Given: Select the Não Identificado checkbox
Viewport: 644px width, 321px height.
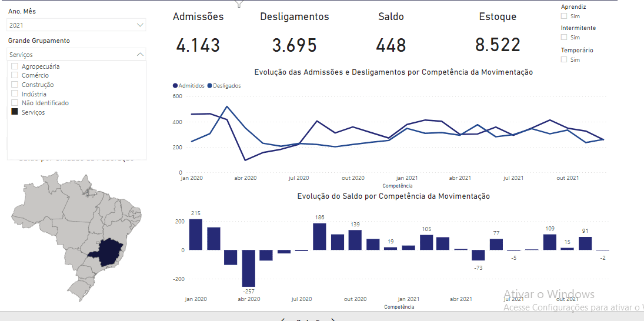Looking at the screenshot, I should [x=15, y=103].
